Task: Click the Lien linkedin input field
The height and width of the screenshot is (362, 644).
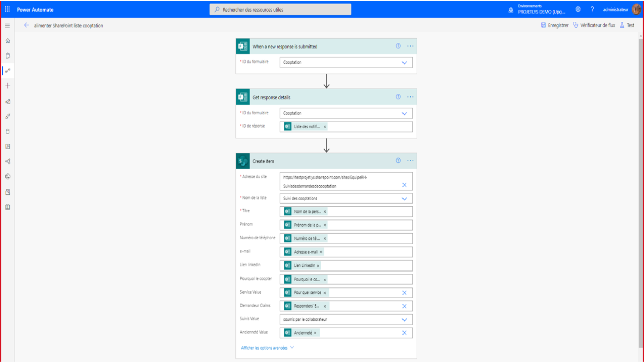Action: (x=346, y=265)
